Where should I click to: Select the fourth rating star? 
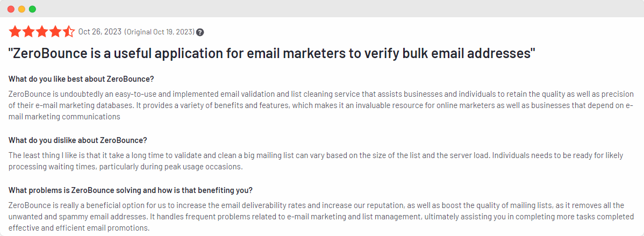coord(55,32)
